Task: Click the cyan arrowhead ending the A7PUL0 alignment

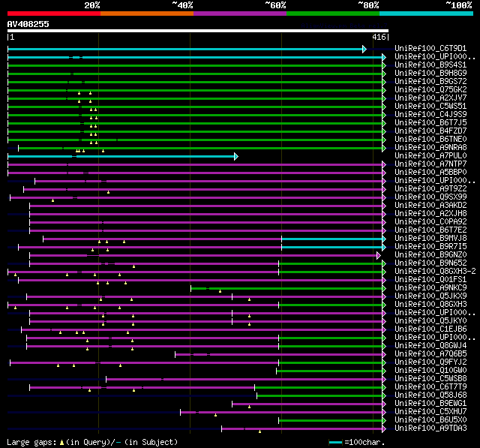Action: pyautogui.click(x=236, y=157)
